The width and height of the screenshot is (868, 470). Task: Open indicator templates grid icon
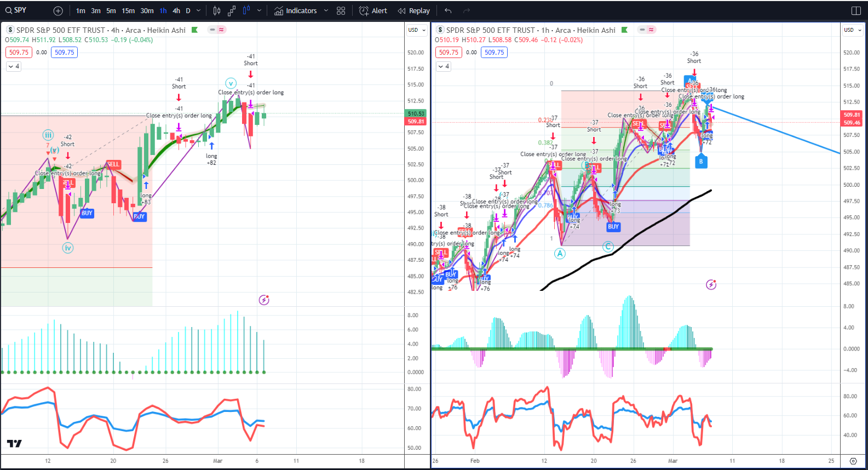pos(341,11)
